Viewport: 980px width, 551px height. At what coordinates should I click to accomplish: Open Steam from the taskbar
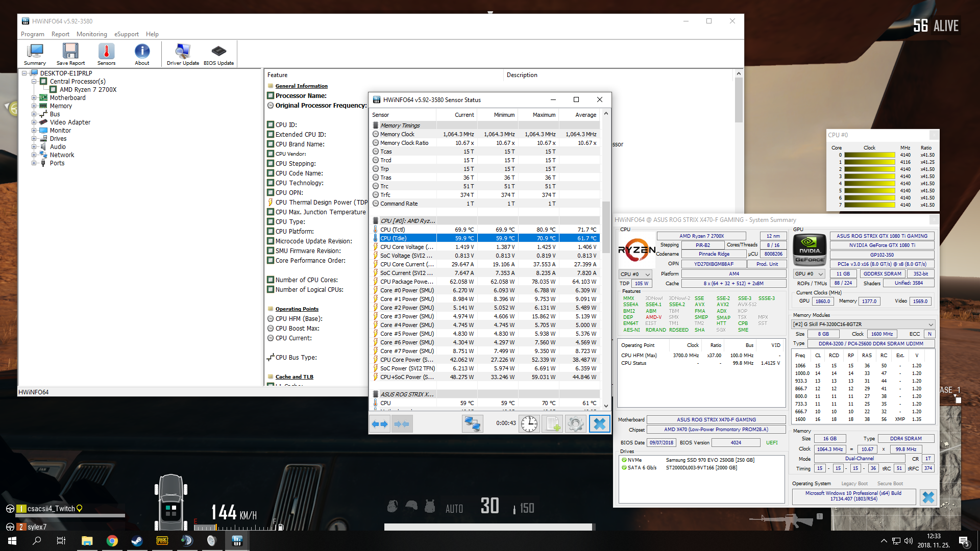(137, 541)
